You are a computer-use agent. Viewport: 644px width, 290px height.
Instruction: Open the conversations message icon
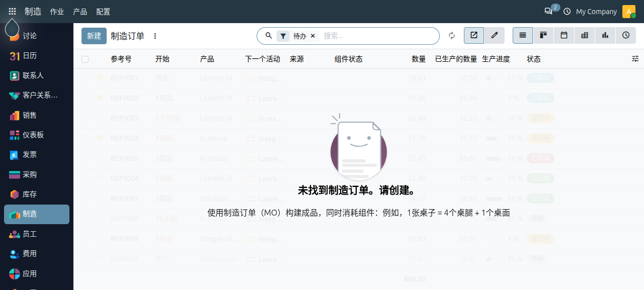pyautogui.click(x=548, y=11)
